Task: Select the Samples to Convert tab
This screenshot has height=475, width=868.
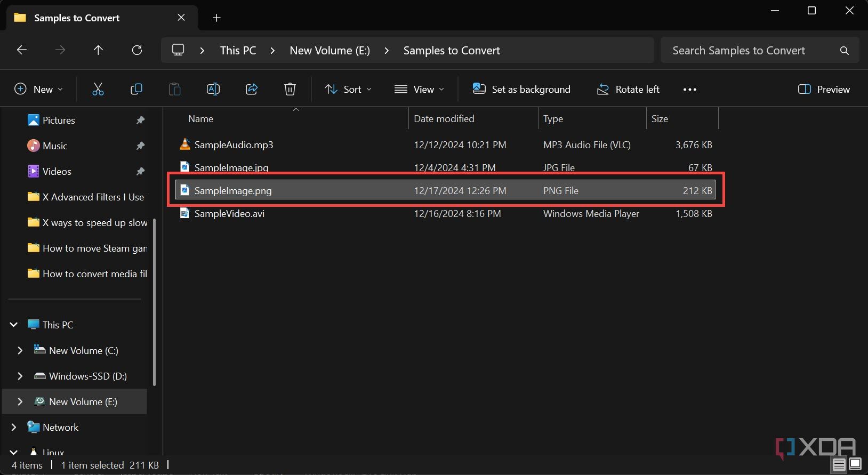Action: 101,18
